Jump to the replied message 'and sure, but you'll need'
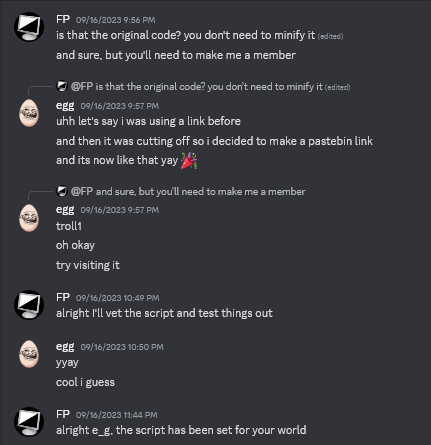The height and width of the screenshot is (445, 431). point(200,192)
